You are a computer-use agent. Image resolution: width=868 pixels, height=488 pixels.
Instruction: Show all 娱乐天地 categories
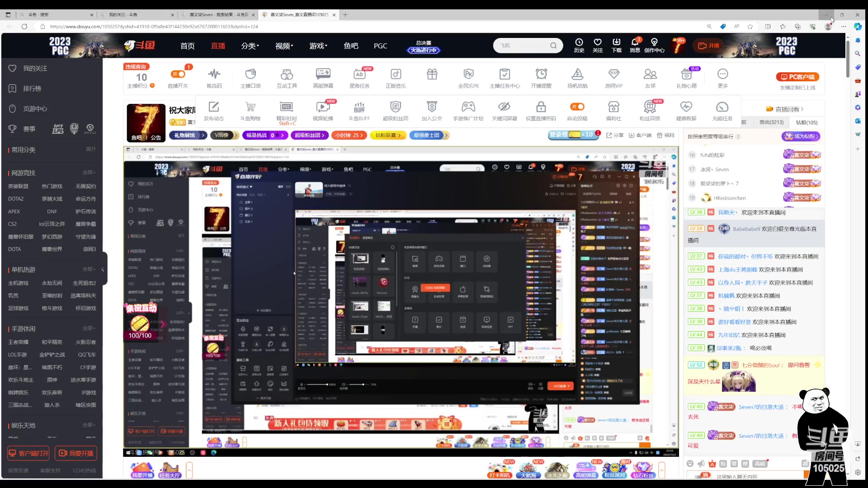(89, 425)
